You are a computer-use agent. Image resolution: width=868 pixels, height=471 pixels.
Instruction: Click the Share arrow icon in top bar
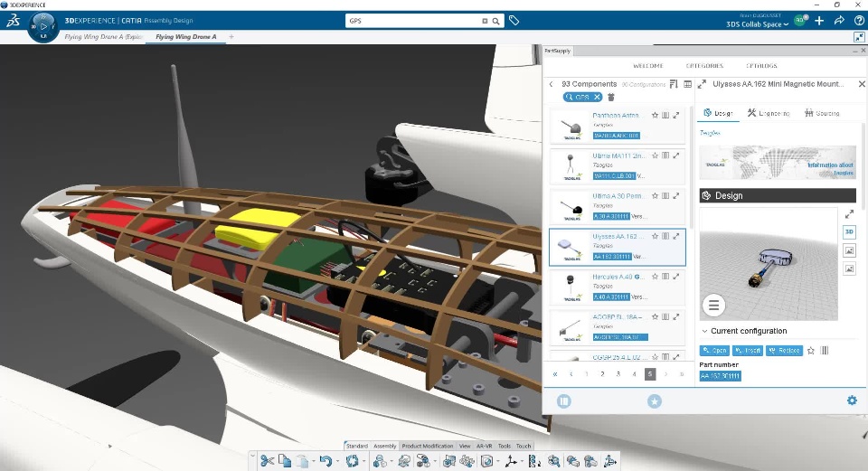tap(839, 21)
